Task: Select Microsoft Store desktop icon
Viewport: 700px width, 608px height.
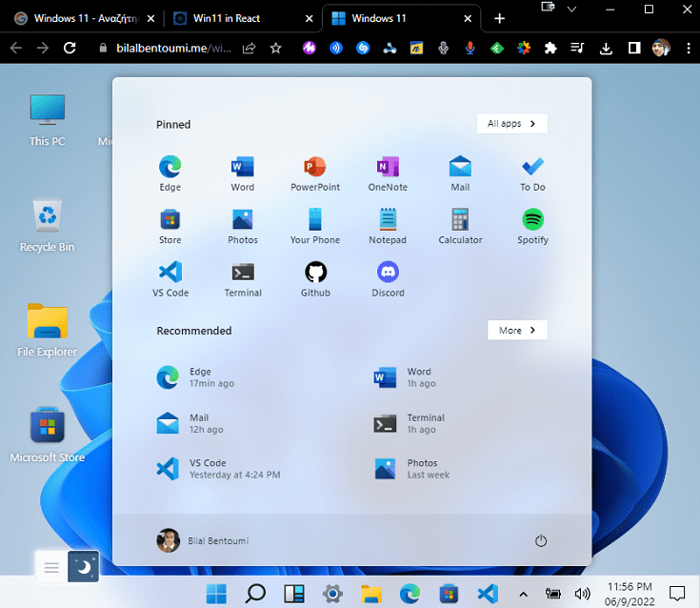Action: 48,436
